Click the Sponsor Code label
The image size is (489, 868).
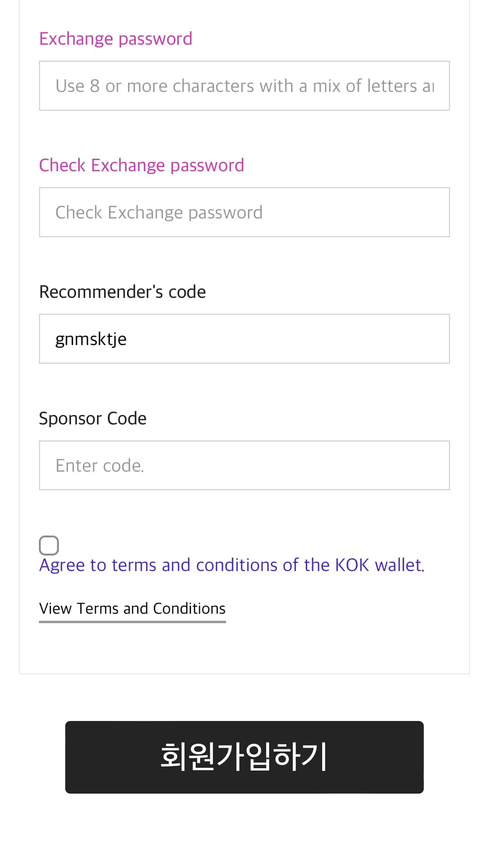tap(92, 418)
